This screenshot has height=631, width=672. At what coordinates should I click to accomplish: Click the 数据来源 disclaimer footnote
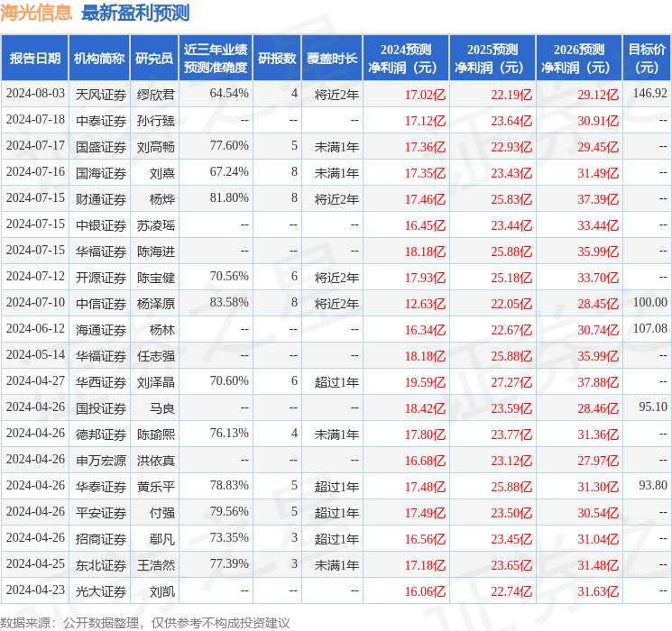145,622
